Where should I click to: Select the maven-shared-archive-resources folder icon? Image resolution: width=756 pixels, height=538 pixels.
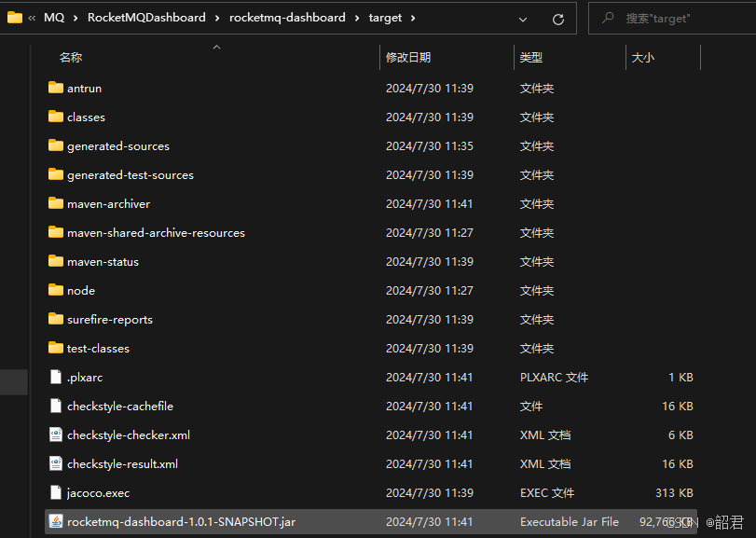(x=56, y=232)
